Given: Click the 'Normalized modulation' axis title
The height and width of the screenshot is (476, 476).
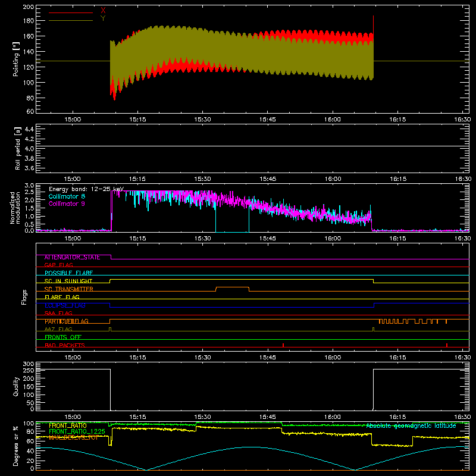Looking at the screenshot, I should (15, 208).
